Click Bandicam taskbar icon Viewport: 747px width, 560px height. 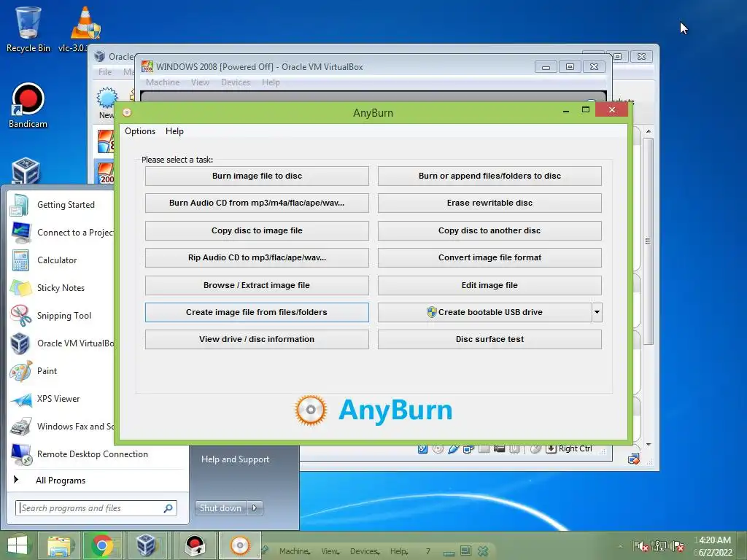point(194,545)
